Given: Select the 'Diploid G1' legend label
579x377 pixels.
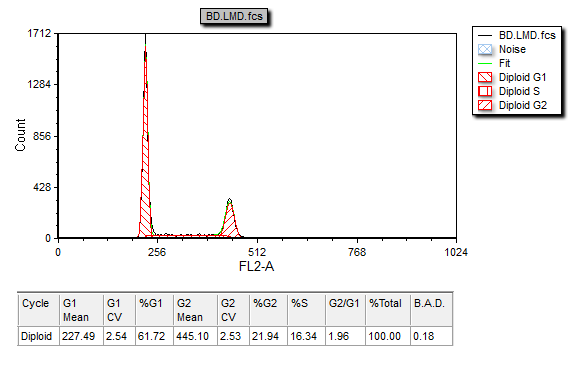Looking at the screenshot, I should coord(523,77).
